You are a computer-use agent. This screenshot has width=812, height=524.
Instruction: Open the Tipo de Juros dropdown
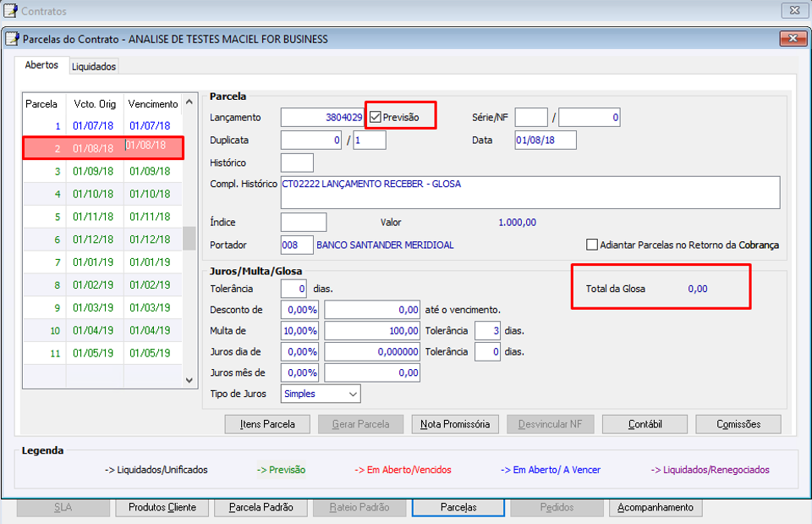tap(321, 394)
